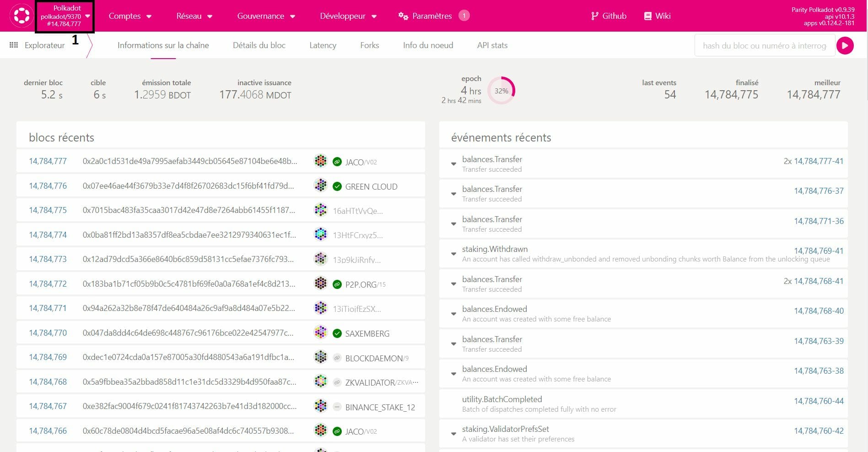Viewport: 868px width, 452px height.
Task: Open event link 14,784,760-44
Action: coord(819,401)
